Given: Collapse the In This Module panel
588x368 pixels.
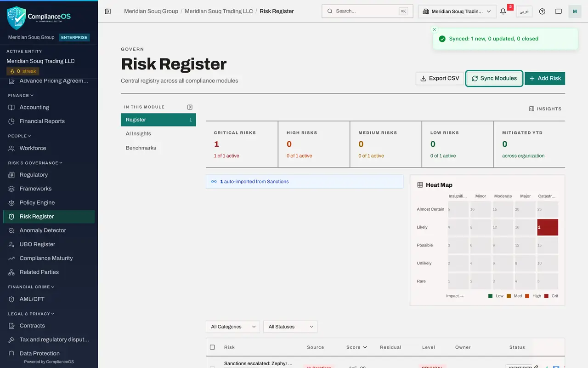Looking at the screenshot, I should [x=190, y=107].
